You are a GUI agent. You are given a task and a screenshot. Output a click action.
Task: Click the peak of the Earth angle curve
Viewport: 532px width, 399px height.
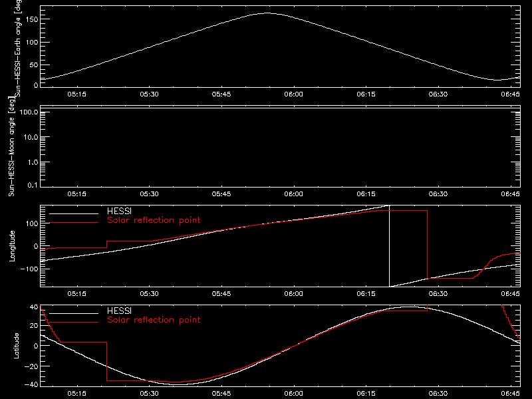point(268,13)
